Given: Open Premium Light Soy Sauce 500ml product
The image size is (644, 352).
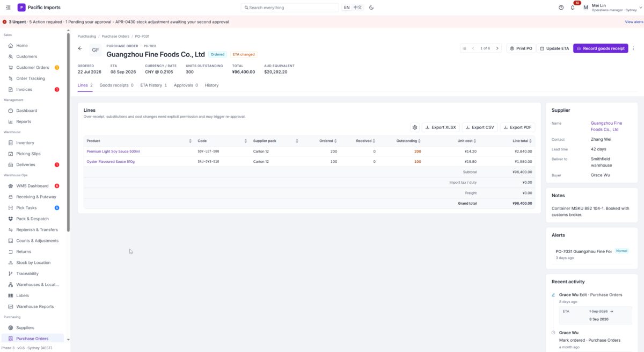Looking at the screenshot, I should 113,152.
